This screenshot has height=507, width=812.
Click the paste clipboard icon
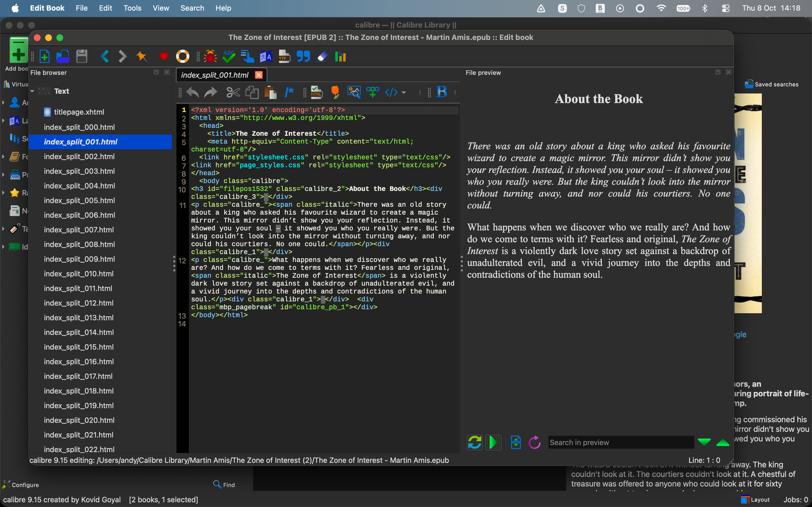point(270,92)
